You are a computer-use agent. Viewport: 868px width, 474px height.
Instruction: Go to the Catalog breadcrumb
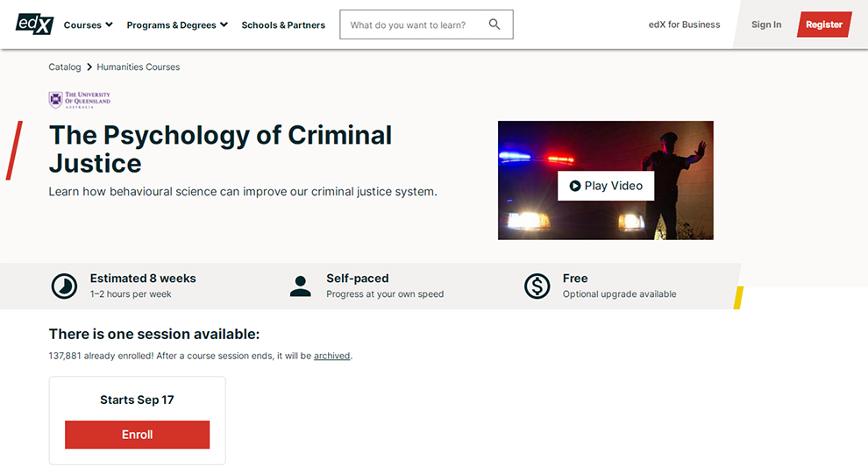coord(65,67)
